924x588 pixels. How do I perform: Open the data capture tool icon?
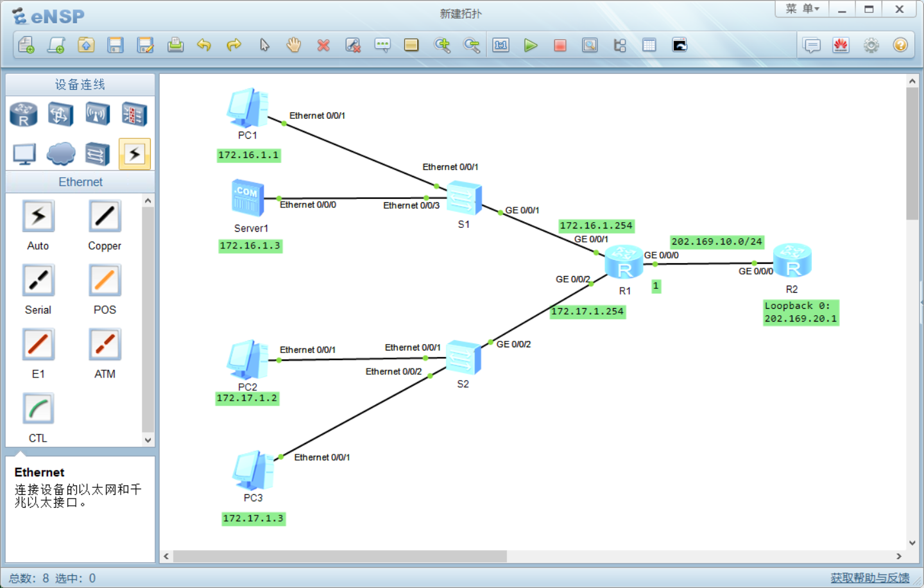point(590,45)
